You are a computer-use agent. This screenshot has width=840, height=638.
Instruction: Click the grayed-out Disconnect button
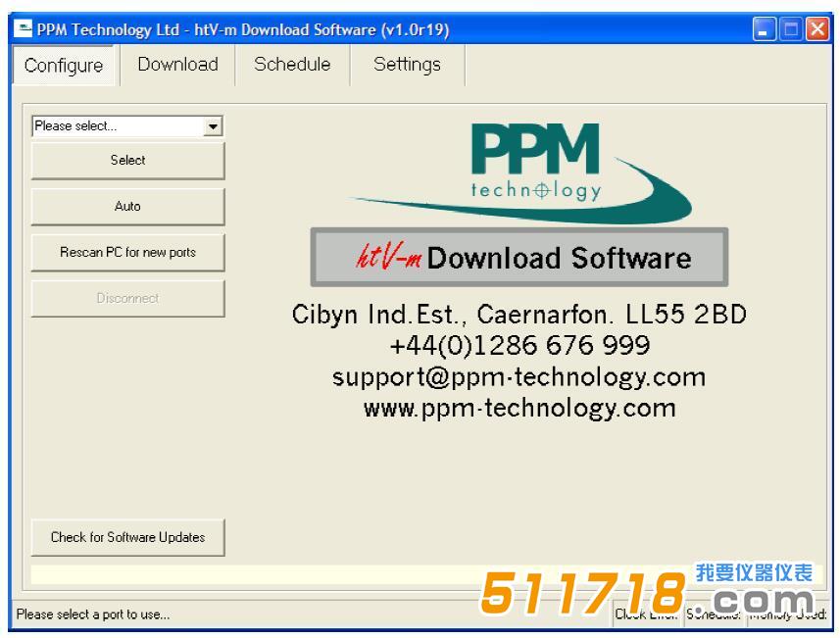pyautogui.click(x=127, y=298)
